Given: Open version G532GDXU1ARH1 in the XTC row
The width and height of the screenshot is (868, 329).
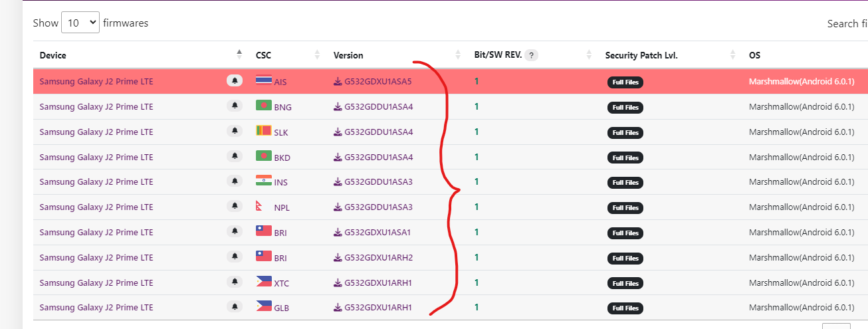Looking at the screenshot, I should tap(378, 283).
